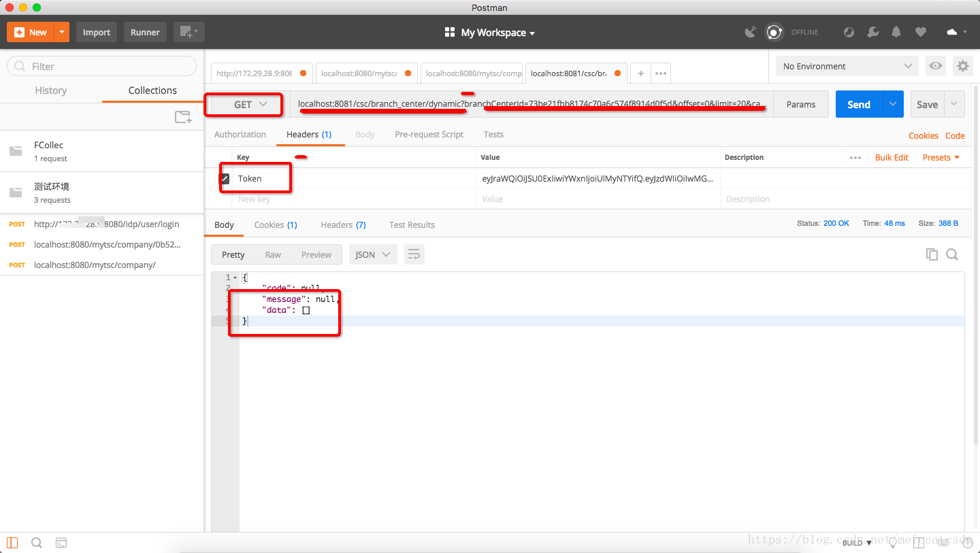Collapse code fold arrow on line 1
This screenshot has width=980, height=553.
(x=235, y=278)
